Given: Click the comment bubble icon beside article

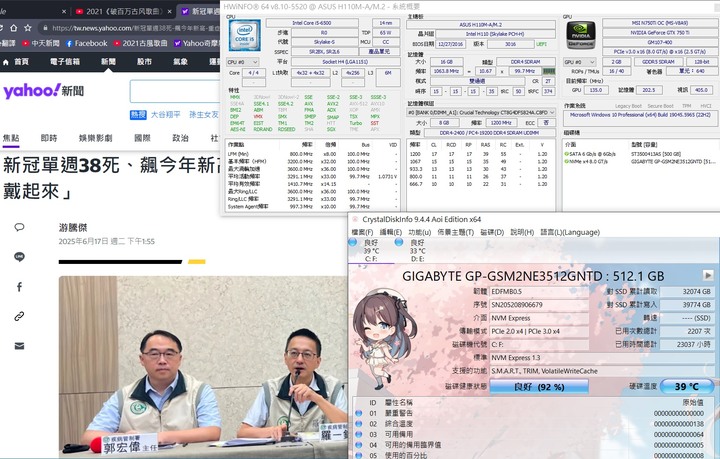Looking at the screenshot, I should point(19,227).
